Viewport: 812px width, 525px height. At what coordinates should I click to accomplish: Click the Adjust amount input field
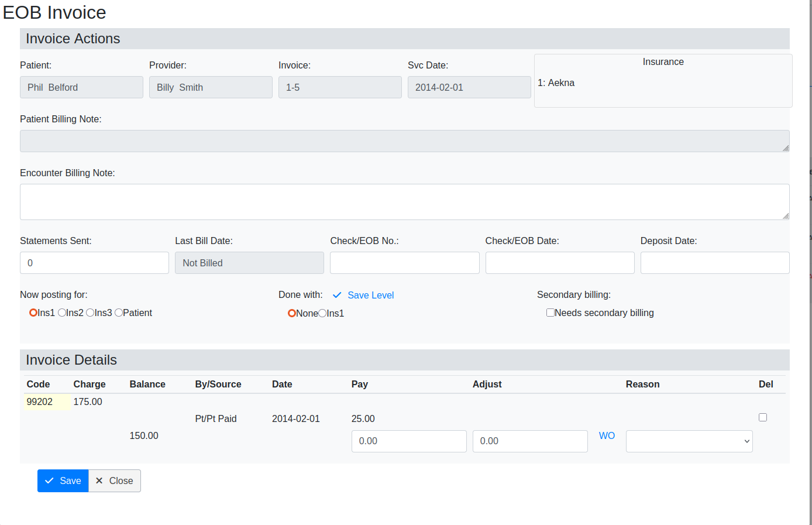click(x=530, y=441)
